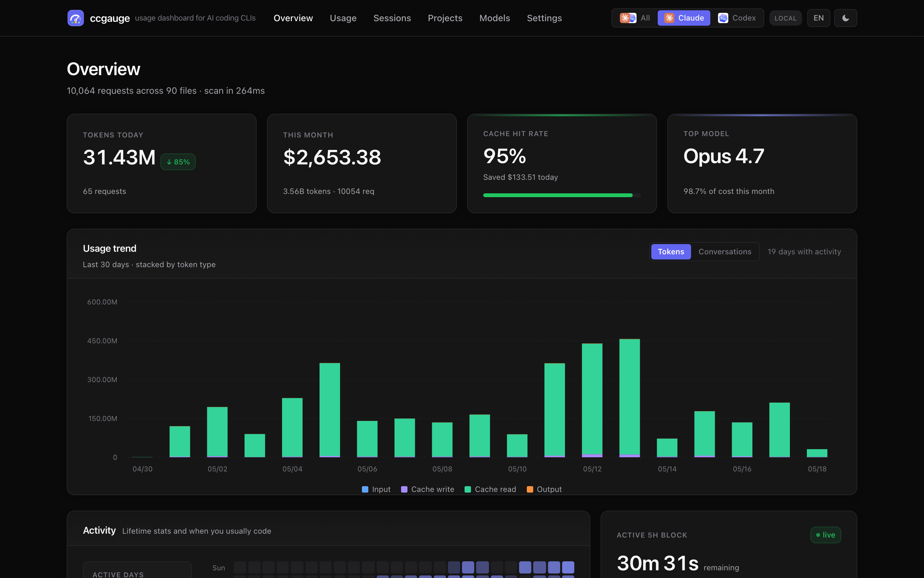
Task: Click the 300.00M axis label
Action: [x=102, y=380]
